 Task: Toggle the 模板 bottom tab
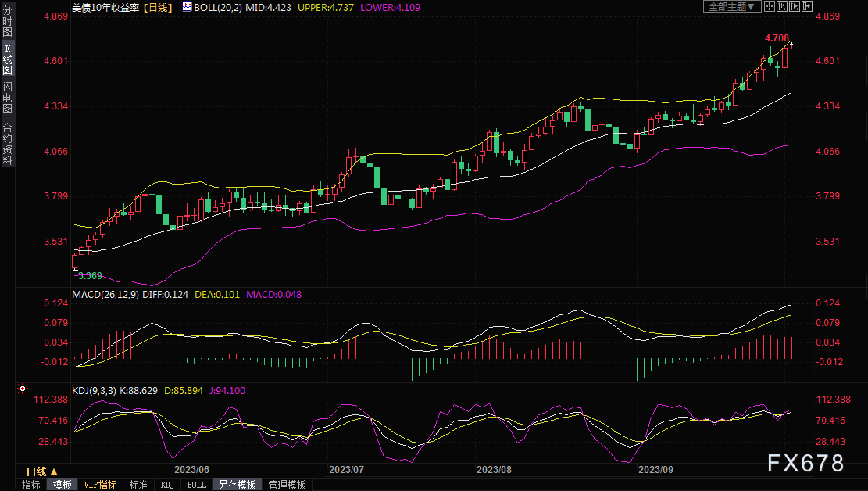coord(62,485)
